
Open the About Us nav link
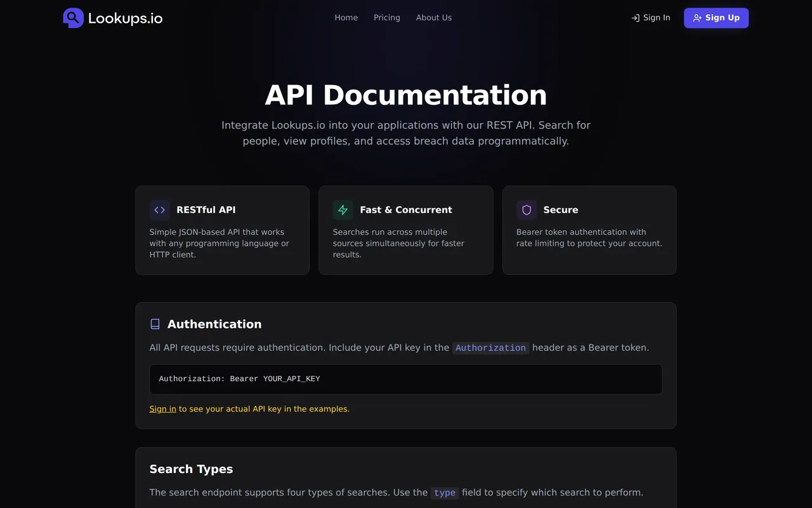pos(434,18)
